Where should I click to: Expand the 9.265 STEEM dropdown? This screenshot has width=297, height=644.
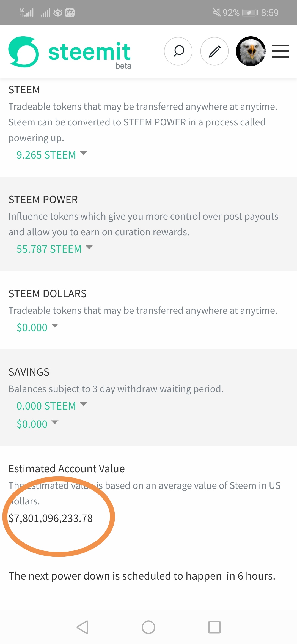point(52,155)
